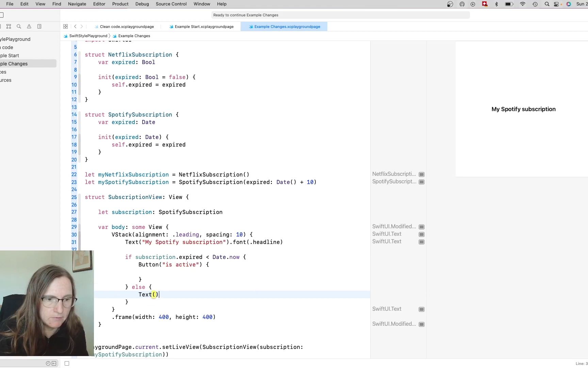
Task: Click SpotifySubscription struct name on line 14
Action: [x=140, y=115]
